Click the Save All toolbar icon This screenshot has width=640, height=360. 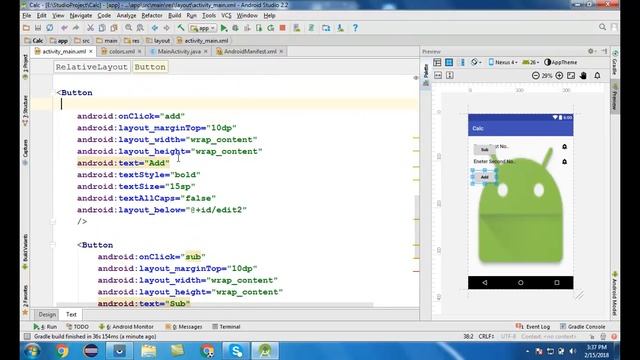(x=38, y=28)
